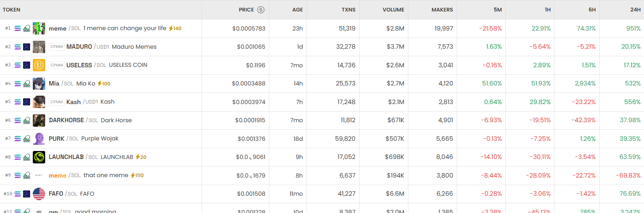Click the orange USELESS coin logo
Viewport: 644px width, 213px height.
pyautogui.click(x=39, y=65)
